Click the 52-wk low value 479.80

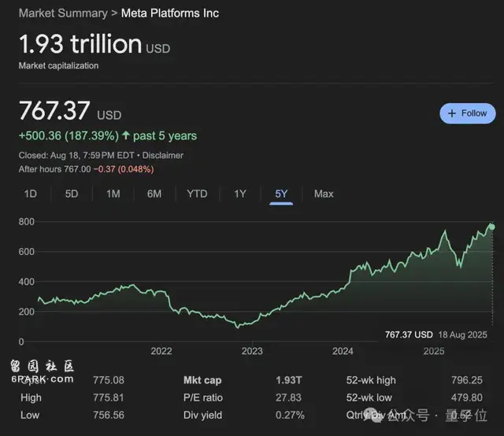click(x=467, y=397)
